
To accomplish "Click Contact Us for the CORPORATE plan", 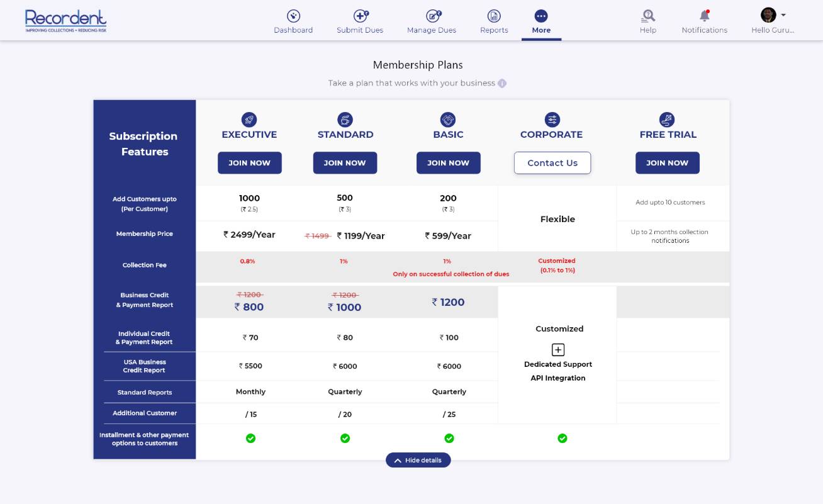I will pos(552,162).
